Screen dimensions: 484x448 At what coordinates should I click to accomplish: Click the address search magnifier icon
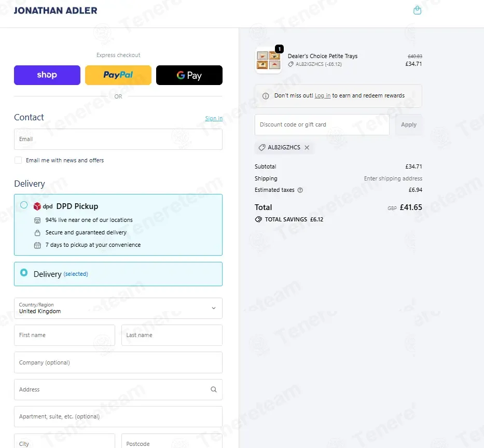[x=214, y=389]
